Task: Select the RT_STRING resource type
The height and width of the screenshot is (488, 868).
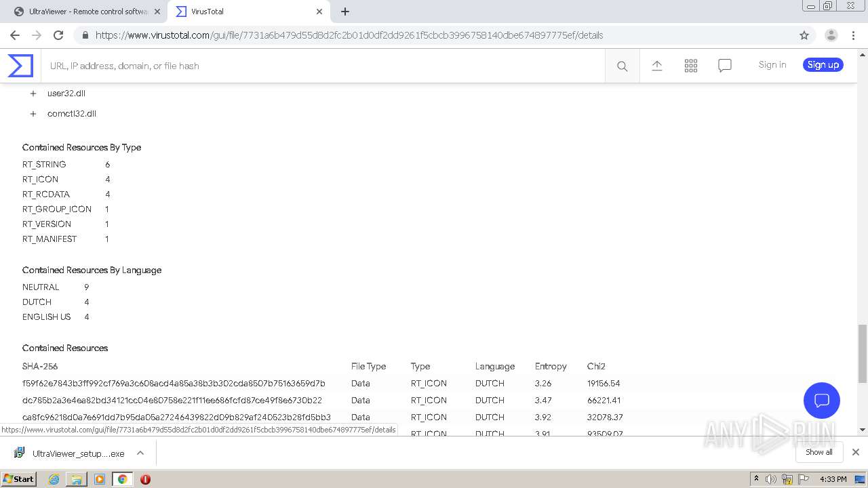Action: (x=44, y=165)
